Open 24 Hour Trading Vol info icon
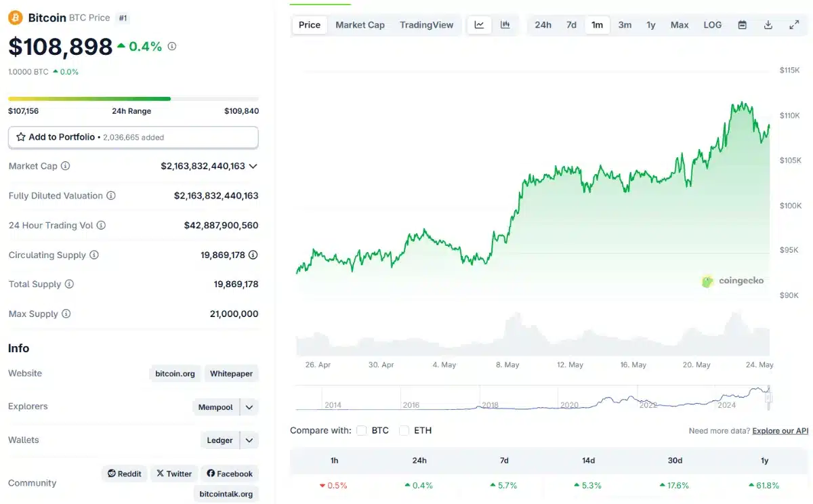Image resolution: width=813 pixels, height=504 pixels. pyautogui.click(x=102, y=226)
